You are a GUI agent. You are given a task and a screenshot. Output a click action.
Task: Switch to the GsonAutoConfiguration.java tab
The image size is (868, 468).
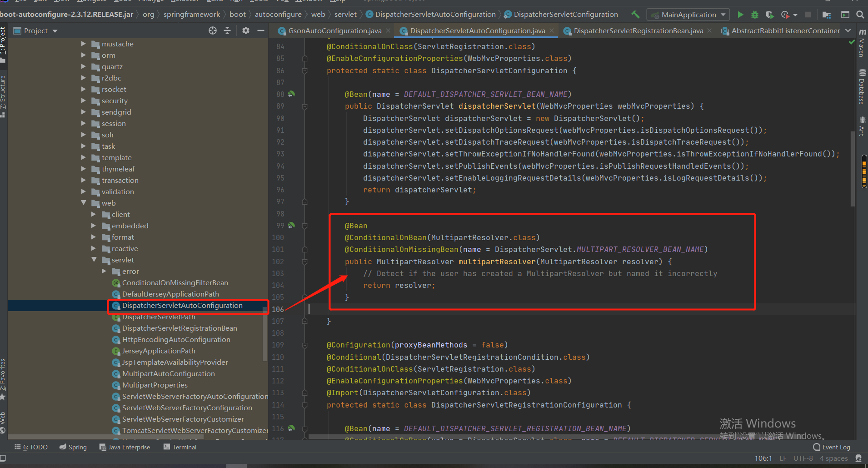coord(335,30)
